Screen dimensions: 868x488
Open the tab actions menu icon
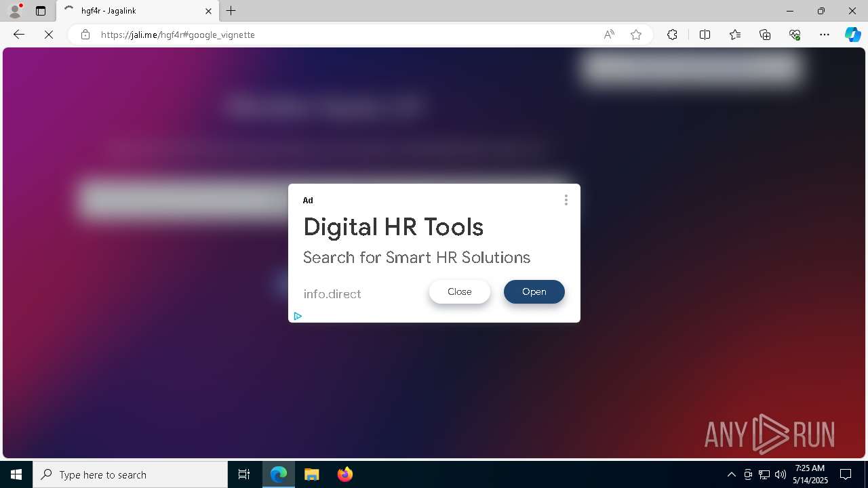(x=41, y=11)
